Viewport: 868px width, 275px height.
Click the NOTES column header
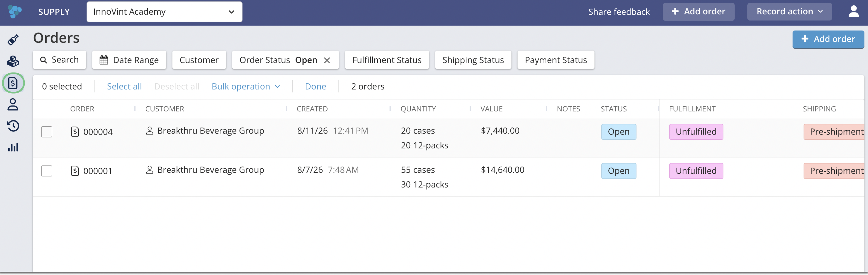(x=568, y=109)
